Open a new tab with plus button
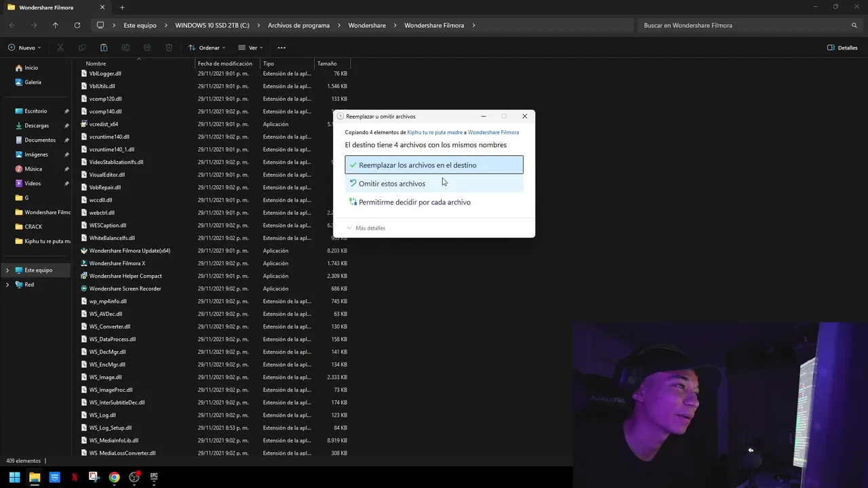 click(122, 7)
